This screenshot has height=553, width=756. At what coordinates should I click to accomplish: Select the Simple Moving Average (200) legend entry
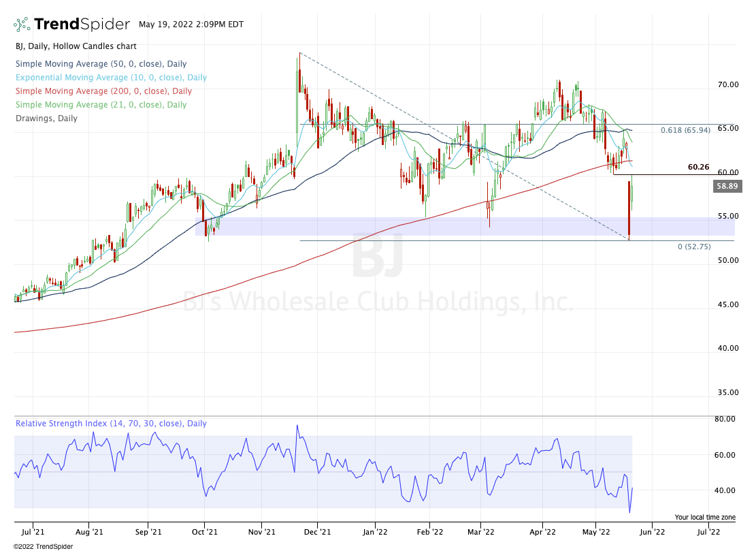click(x=103, y=91)
